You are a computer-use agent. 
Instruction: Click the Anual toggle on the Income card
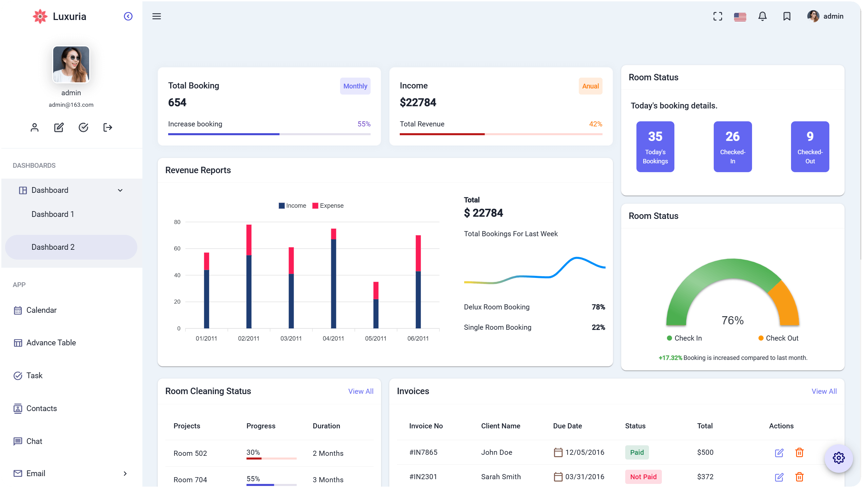tap(590, 86)
